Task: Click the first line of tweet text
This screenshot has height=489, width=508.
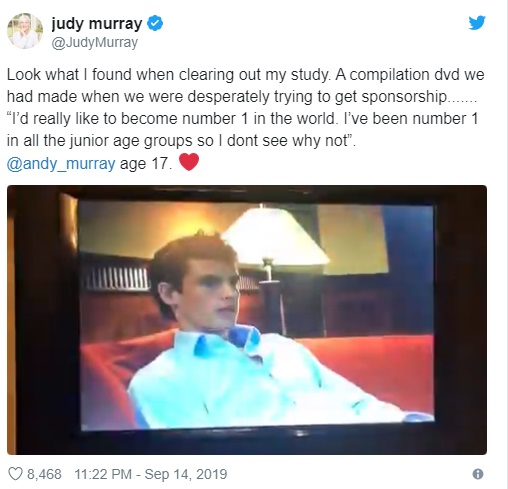Action: point(245,75)
